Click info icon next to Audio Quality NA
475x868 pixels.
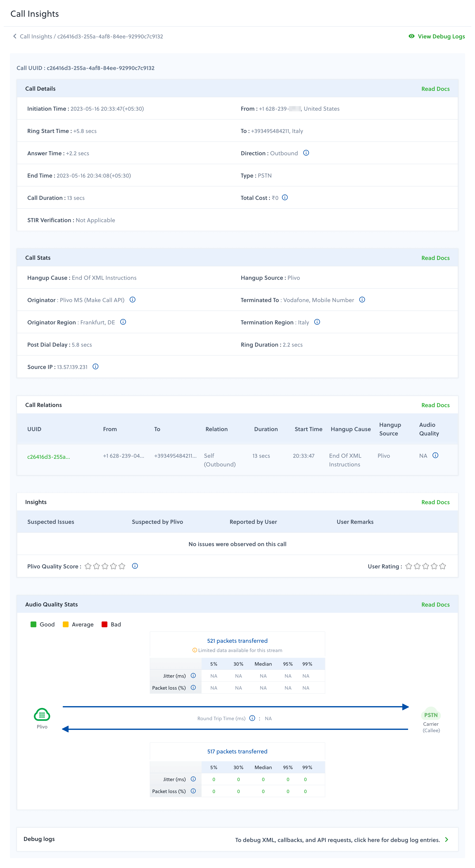[x=435, y=455]
